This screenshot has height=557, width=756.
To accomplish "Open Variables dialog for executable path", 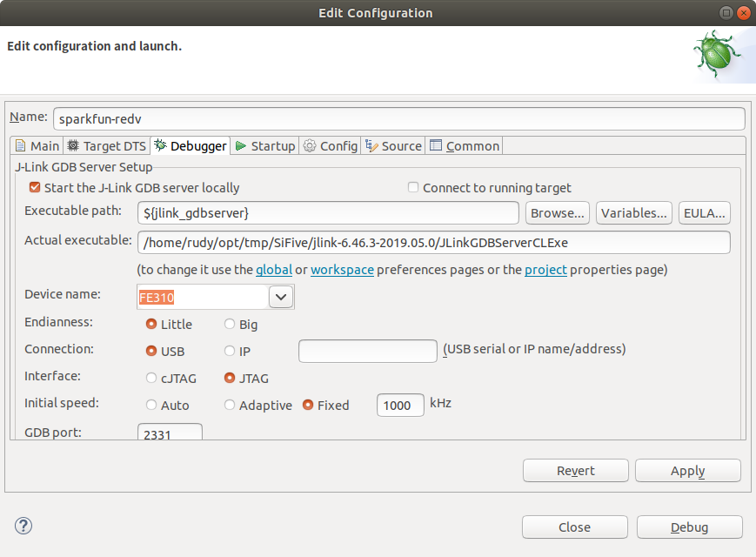I will coord(634,213).
